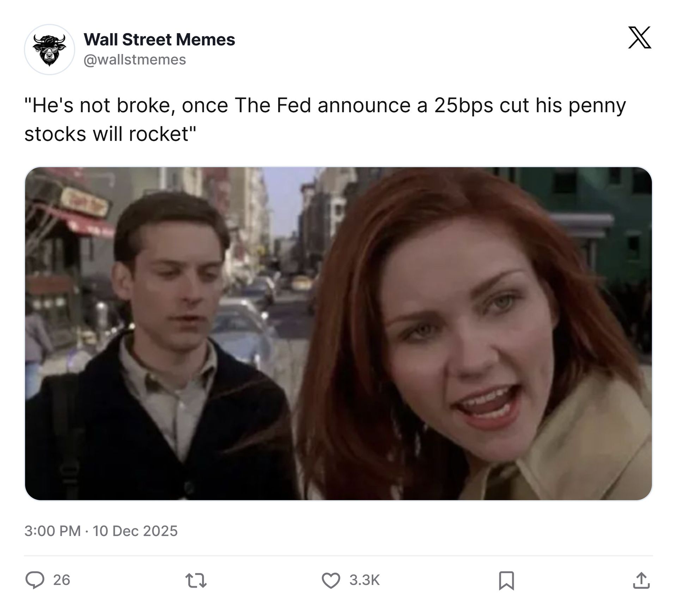Repost the tweet using the retweet arrows icon
677x616 pixels.
(x=196, y=580)
